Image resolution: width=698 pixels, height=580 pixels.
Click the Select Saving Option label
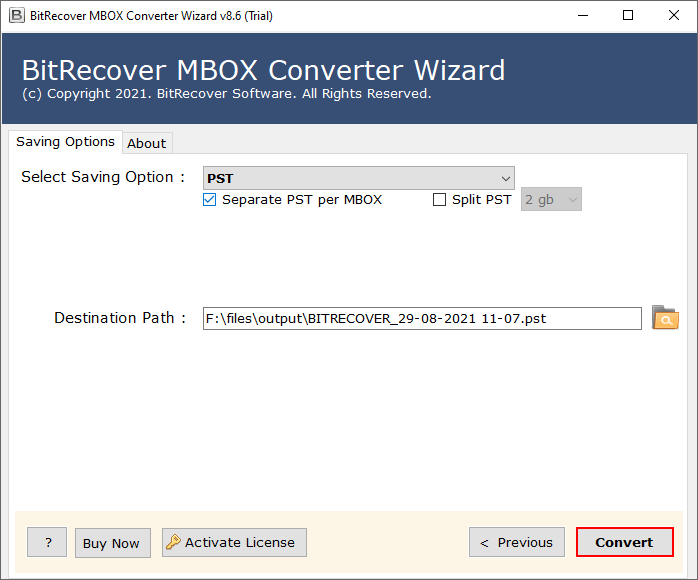(103, 177)
